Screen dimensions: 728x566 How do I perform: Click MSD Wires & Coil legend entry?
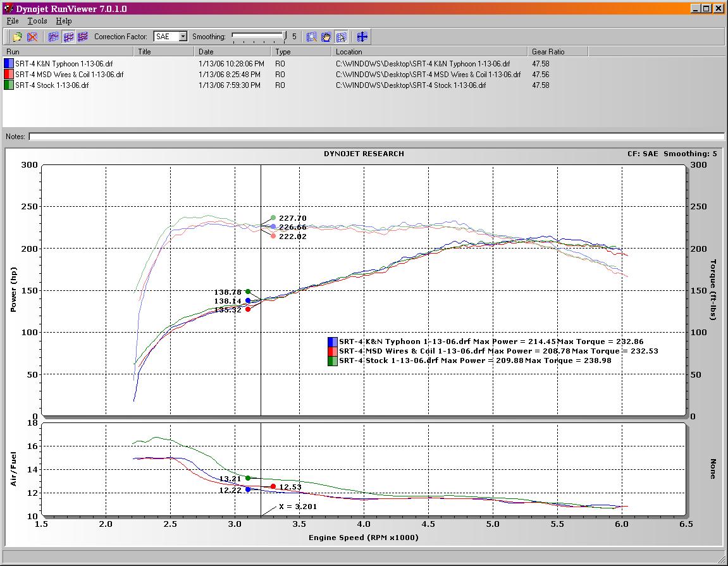(493, 351)
